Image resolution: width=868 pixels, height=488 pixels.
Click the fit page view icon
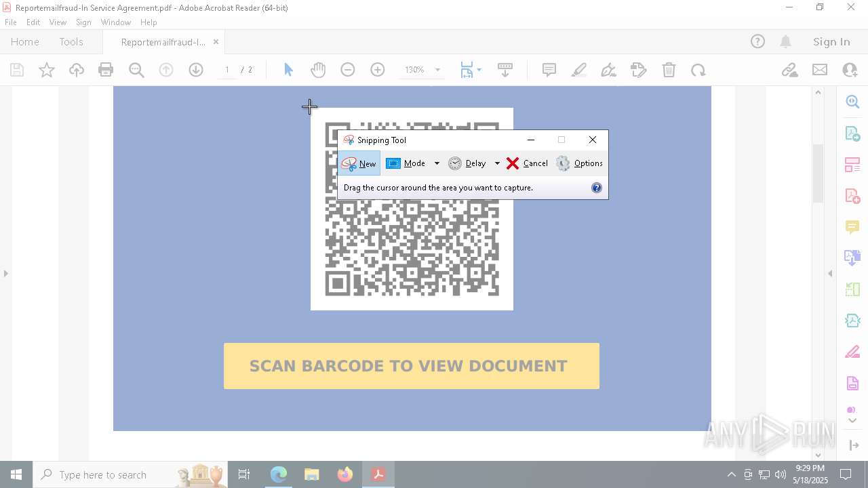pyautogui.click(x=467, y=70)
